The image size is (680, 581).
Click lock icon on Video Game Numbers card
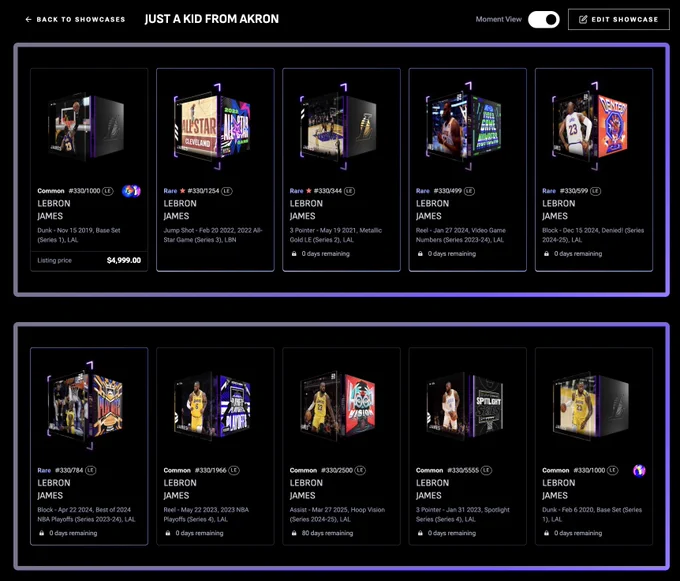coord(420,254)
